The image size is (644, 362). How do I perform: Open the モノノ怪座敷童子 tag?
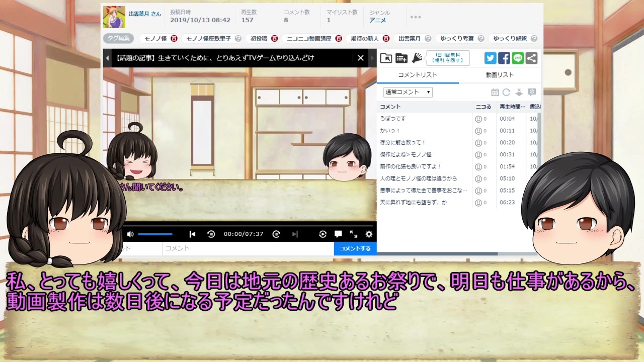tap(208, 38)
